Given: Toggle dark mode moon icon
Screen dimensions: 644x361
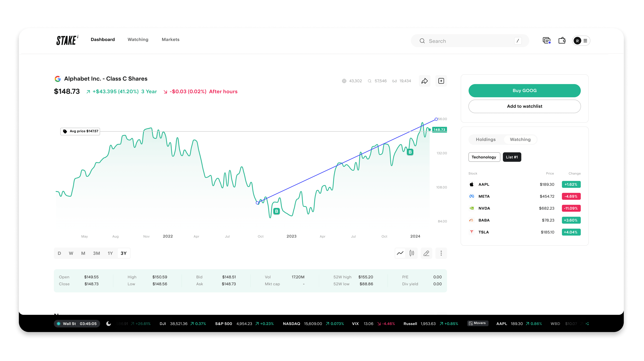Looking at the screenshot, I should pos(108,324).
